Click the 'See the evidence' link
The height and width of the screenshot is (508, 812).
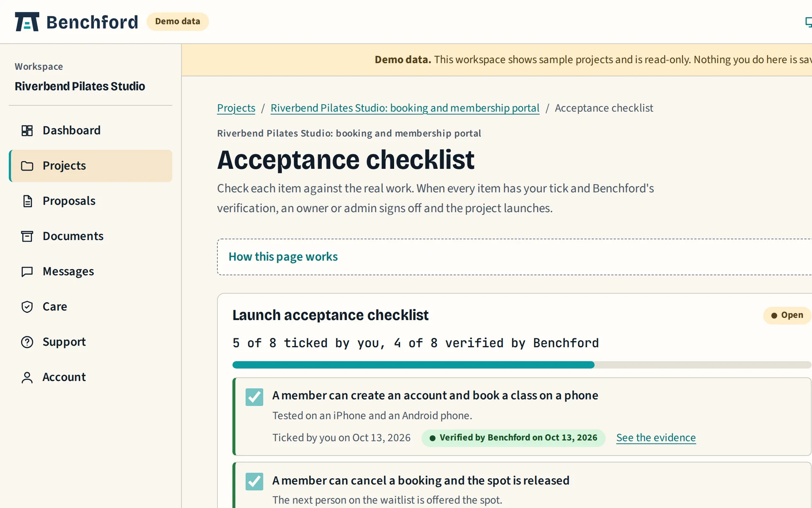[656, 438]
